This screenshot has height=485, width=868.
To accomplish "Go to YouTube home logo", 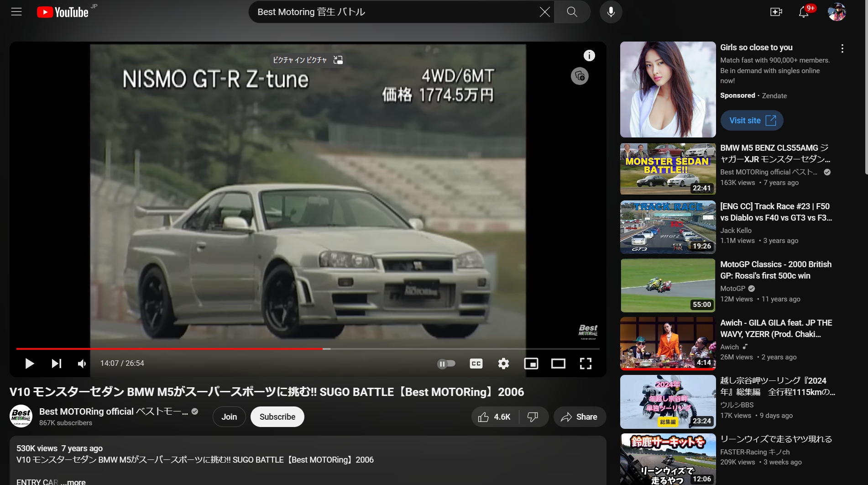I will coord(63,12).
